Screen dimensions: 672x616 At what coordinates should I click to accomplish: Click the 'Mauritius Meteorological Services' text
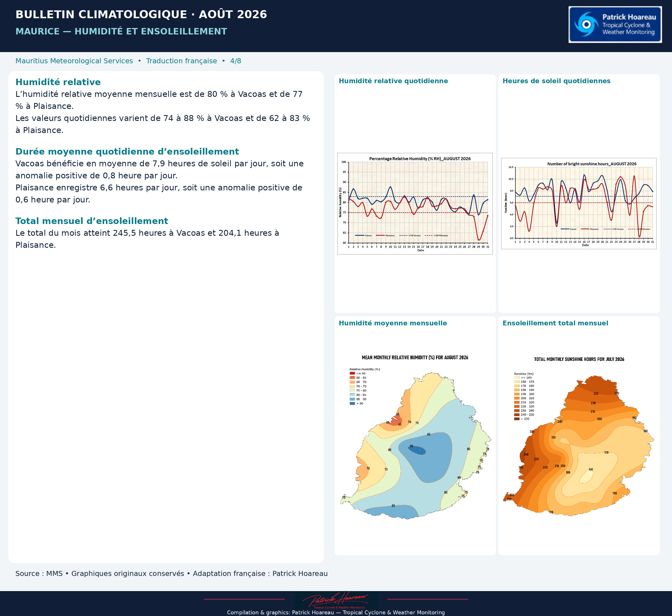click(74, 61)
